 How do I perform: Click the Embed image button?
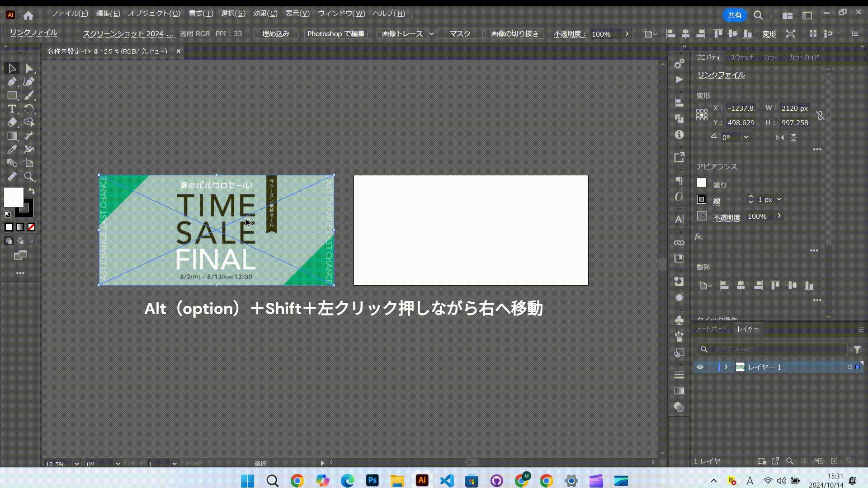point(275,33)
